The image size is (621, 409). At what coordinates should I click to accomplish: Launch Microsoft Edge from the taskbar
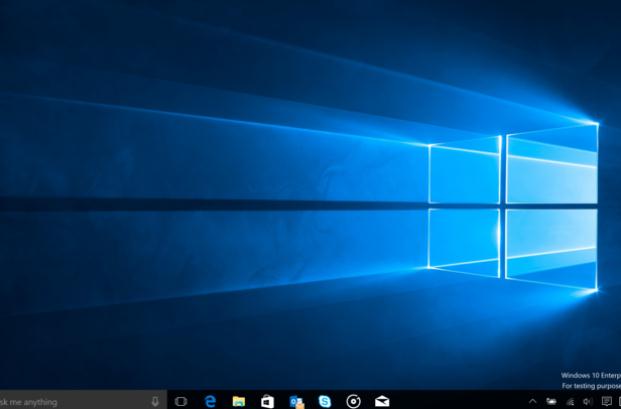[x=210, y=401]
